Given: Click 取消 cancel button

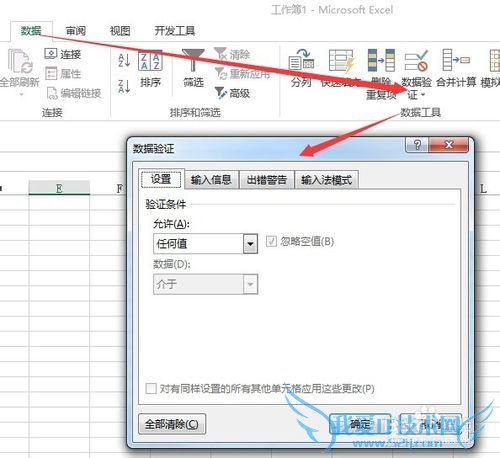Looking at the screenshot, I should (x=431, y=424).
